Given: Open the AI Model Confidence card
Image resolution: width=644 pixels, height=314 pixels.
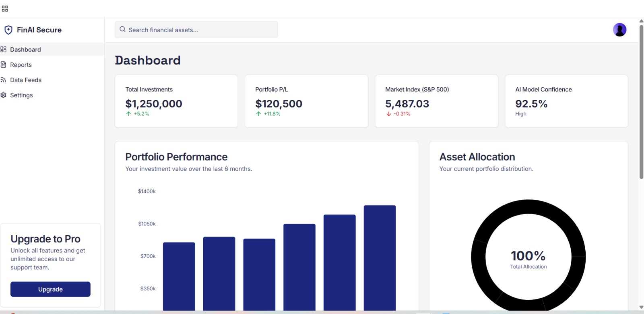Looking at the screenshot, I should click(566, 101).
